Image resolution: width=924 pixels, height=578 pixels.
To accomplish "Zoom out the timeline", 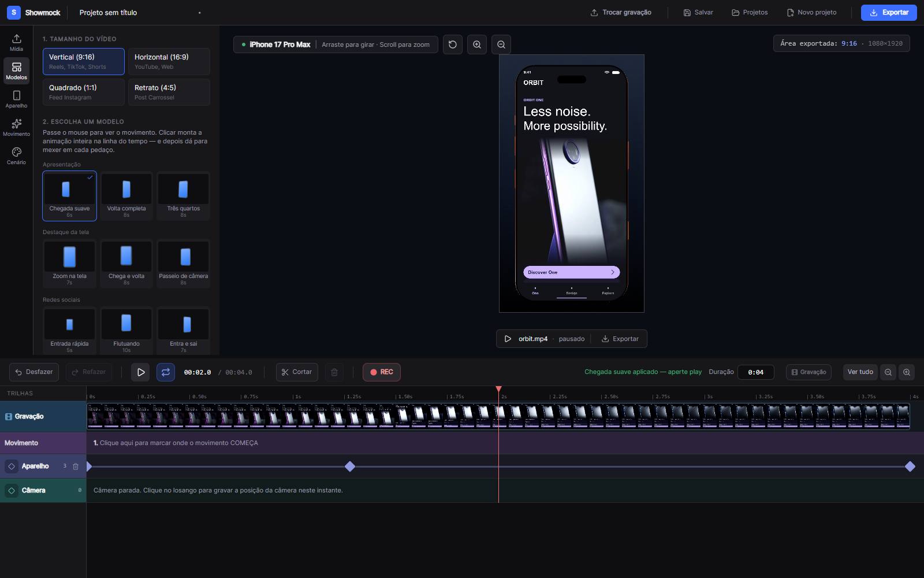I will [888, 372].
